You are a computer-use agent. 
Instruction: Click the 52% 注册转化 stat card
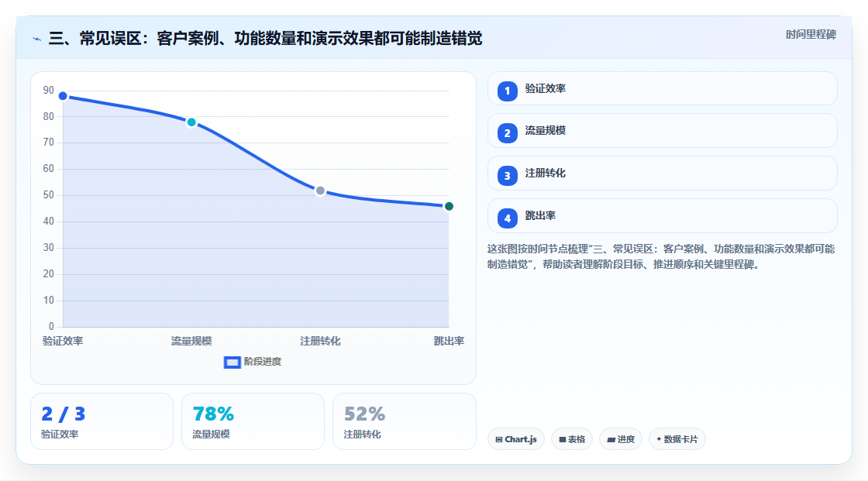(404, 422)
